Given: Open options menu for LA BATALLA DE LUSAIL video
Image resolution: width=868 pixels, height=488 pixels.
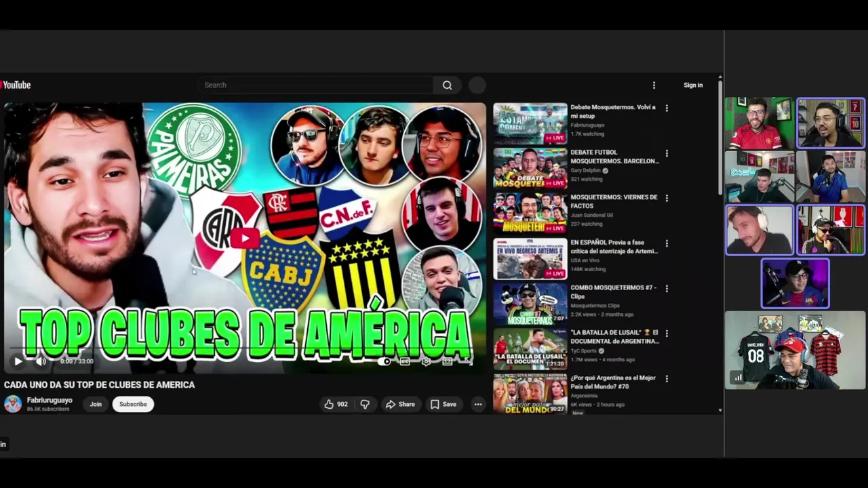Looking at the screenshot, I should 667,333.
